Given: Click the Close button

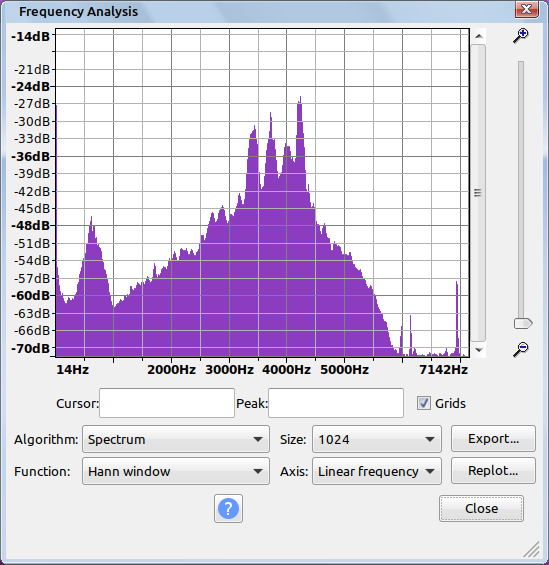Looking at the screenshot, I should coord(481,508).
